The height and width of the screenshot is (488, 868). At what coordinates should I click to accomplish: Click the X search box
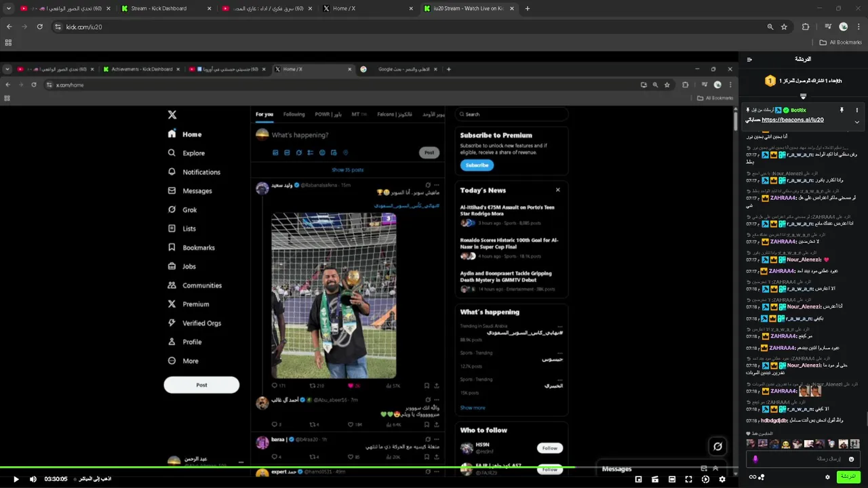click(511, 115)
